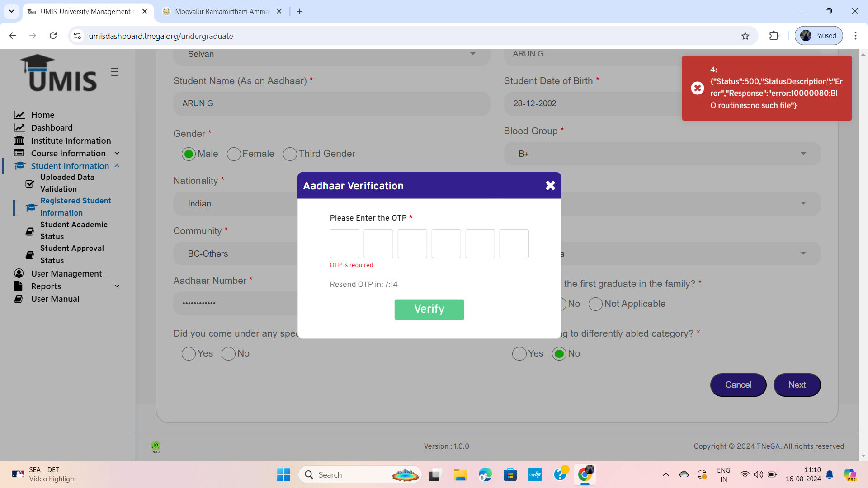Screen dimensions: 868x488
Task: Expand Course Information in the sidebar
Action: (x=117, y=153)
